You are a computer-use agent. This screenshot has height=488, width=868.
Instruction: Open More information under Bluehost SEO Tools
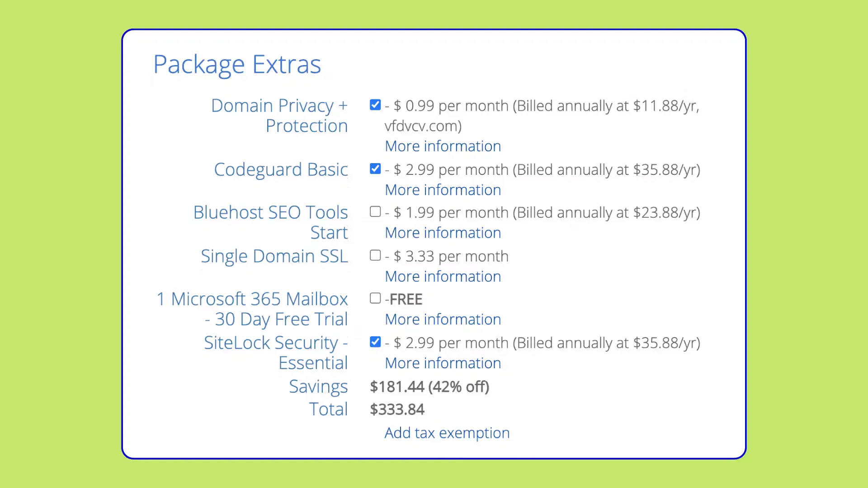point(443,233)
